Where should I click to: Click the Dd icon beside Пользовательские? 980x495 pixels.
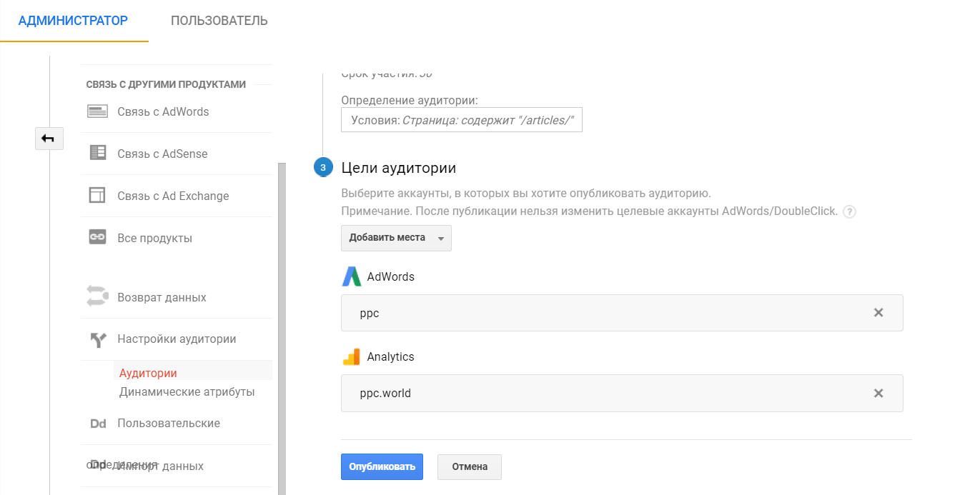coord(98,424)
